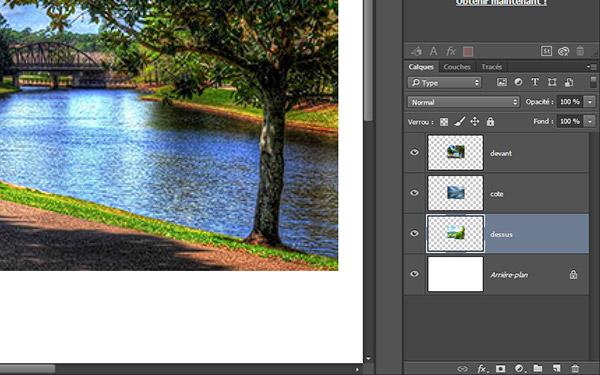Switch to the Tracés tab
The image size is (600, 375).
coord(492,67)
